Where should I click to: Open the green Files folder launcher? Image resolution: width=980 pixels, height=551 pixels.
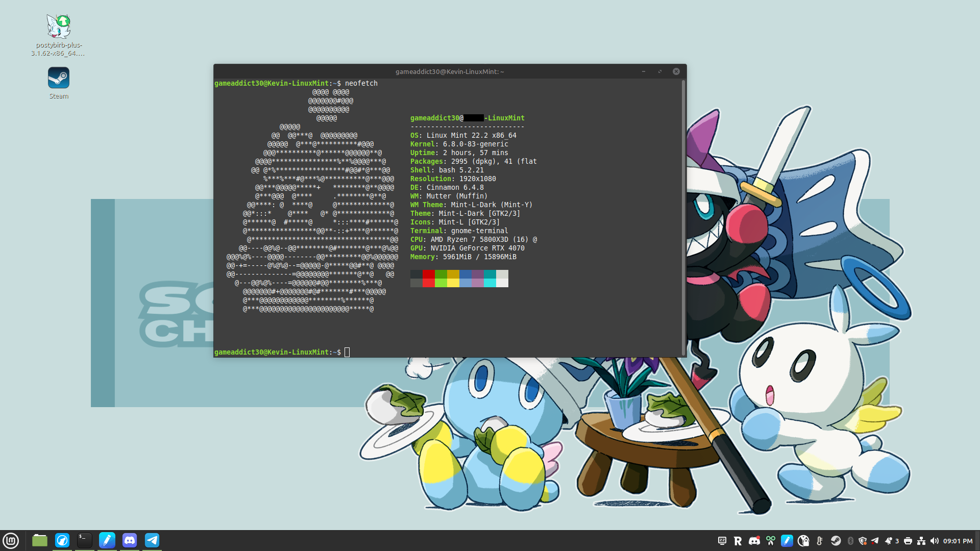click(40, 540)
